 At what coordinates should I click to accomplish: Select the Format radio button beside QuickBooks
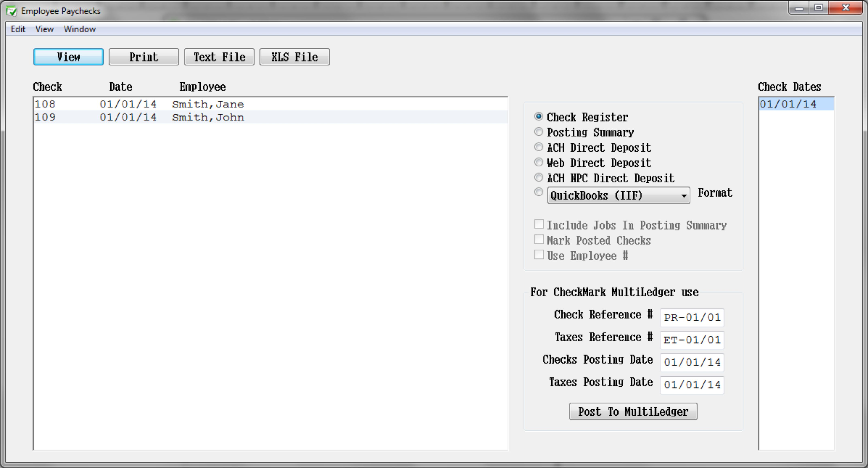(x=538, y=192)
